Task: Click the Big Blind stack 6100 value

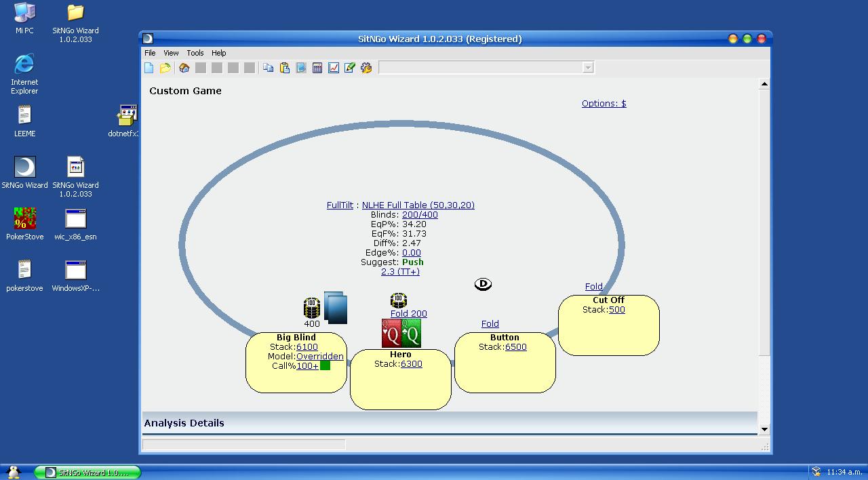Action: click(307, 347)
